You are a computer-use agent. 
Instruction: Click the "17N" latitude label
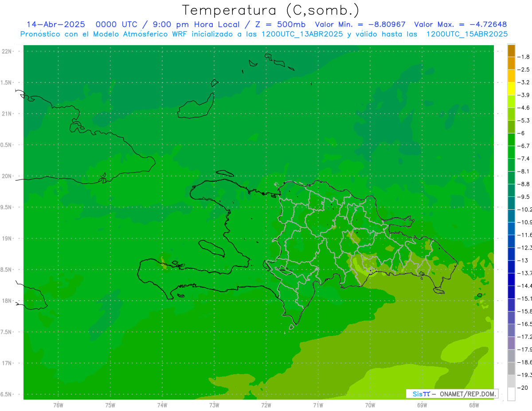[x=7, y=363]
